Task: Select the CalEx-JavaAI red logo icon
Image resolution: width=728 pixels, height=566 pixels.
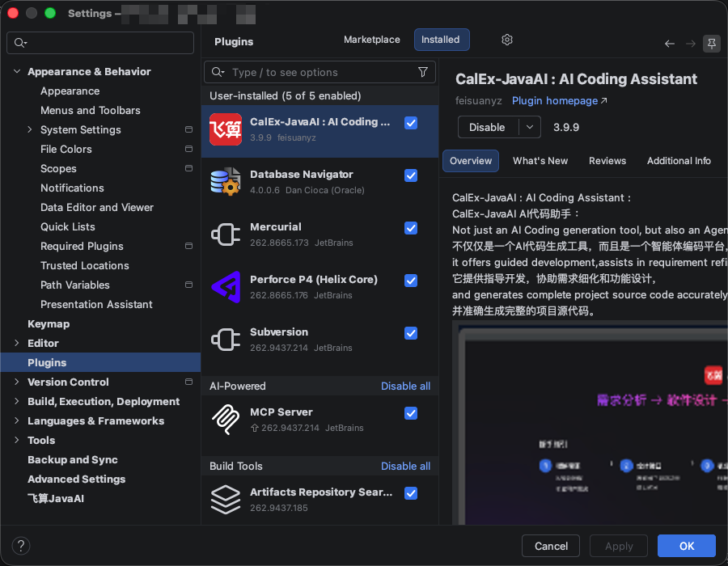Action: [226, 129]
